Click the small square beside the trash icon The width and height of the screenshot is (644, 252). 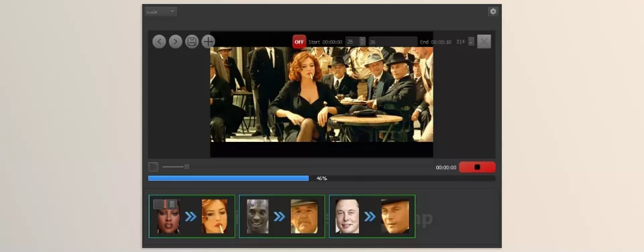coord(158,204)
